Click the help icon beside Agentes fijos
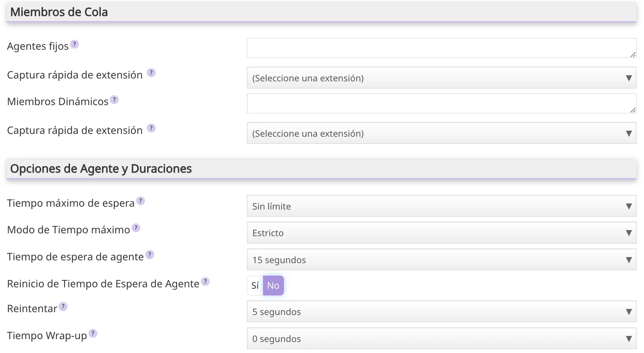This screenshot has height=353, width=644. 74,44
